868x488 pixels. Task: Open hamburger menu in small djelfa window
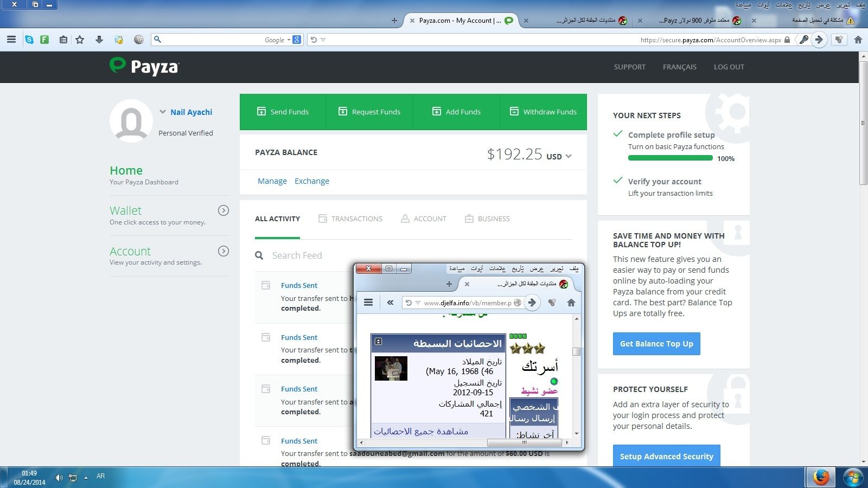tap(368, 303)
